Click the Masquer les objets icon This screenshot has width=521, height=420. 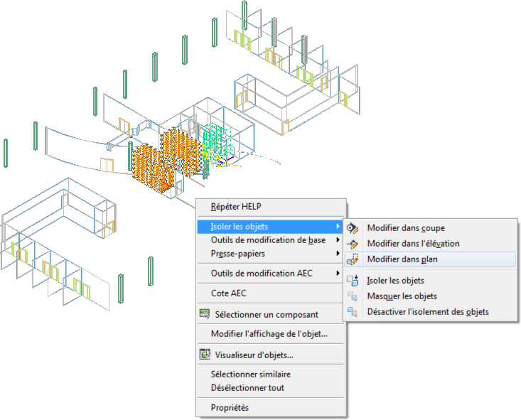[x=353, y=296]
